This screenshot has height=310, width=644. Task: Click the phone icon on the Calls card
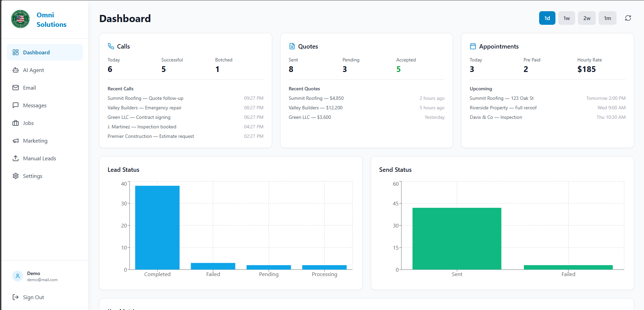point(110,46)
